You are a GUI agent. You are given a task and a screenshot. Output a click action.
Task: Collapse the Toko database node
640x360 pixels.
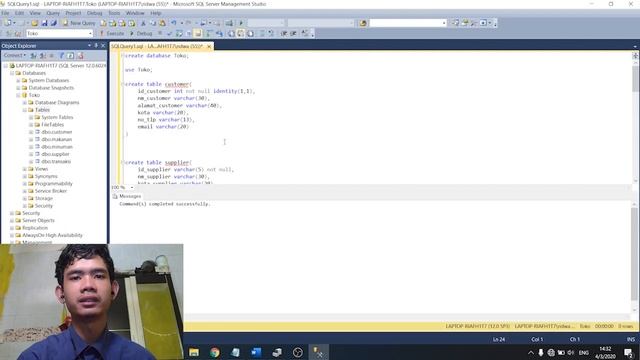(18, 95)
